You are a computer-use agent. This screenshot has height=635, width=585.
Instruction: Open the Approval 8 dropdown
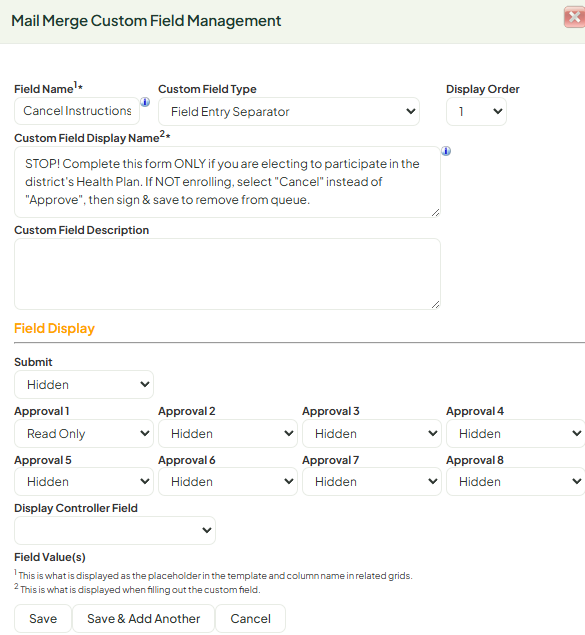(x=515, y=482)
